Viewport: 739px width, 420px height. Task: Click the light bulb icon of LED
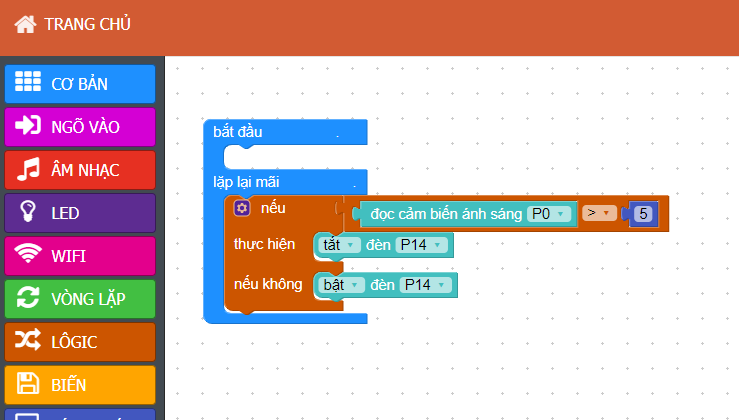coord(28,211)
